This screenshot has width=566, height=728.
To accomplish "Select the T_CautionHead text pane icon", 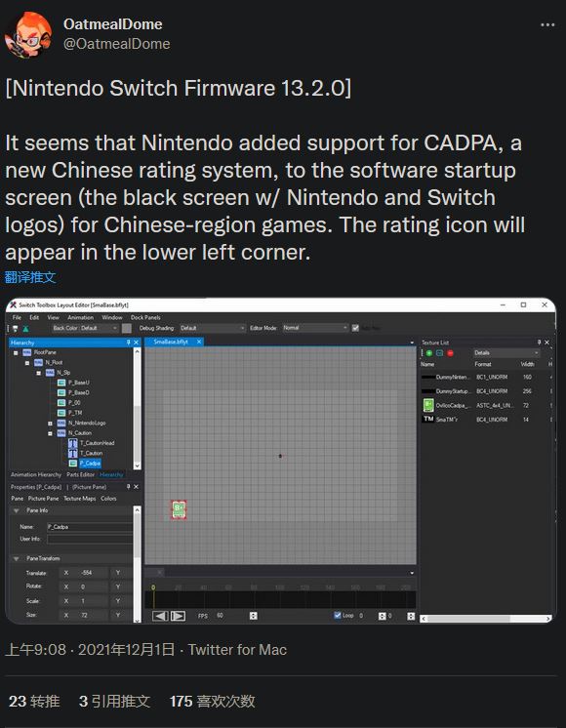I will click(x=73, y=443).
